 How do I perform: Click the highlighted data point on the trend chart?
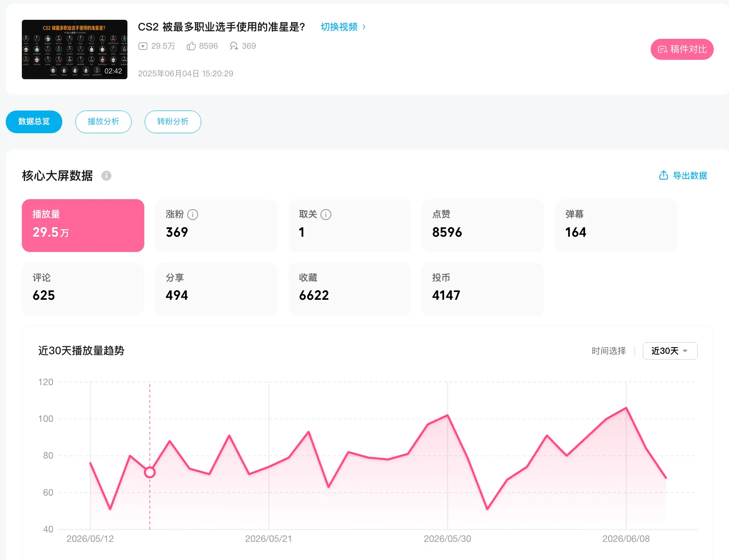[150, 472]
